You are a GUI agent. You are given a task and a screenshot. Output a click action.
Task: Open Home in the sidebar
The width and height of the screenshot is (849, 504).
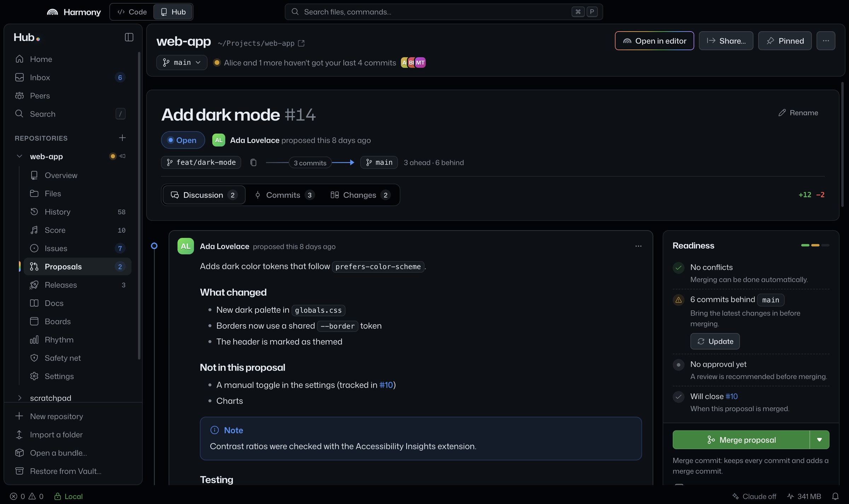pos(71,59)
